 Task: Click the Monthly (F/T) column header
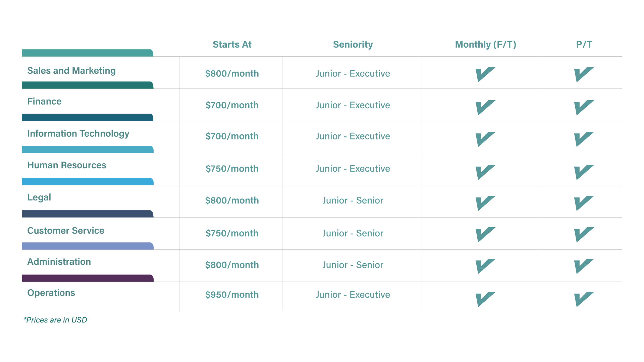pos(485,45)
